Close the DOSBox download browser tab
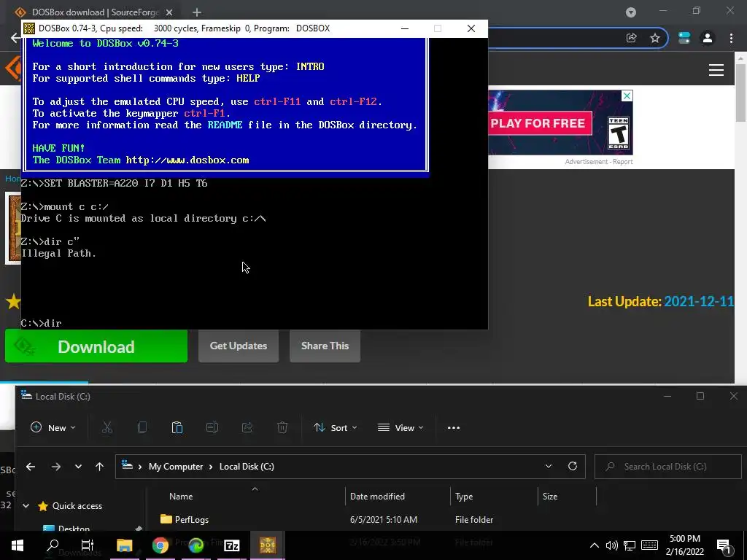747x560 pixels. click(x=169, y=12)
